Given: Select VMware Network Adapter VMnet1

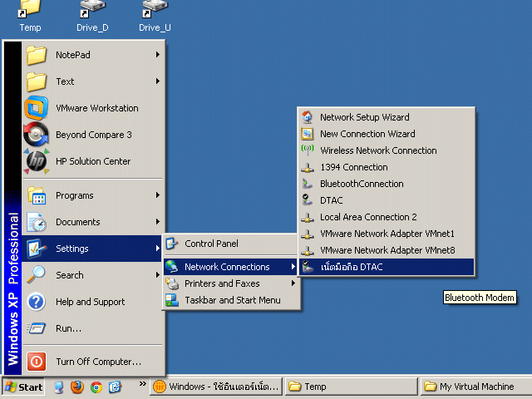Looking at the screenshot, I should tap(387, 234).
